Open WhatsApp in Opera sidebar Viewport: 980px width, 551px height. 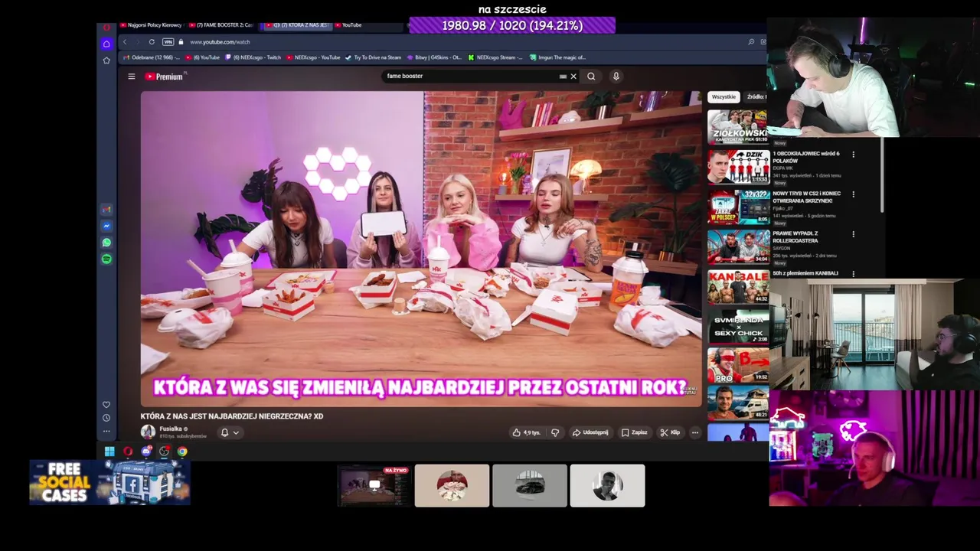pyautogui.click(x=106, y=243)
